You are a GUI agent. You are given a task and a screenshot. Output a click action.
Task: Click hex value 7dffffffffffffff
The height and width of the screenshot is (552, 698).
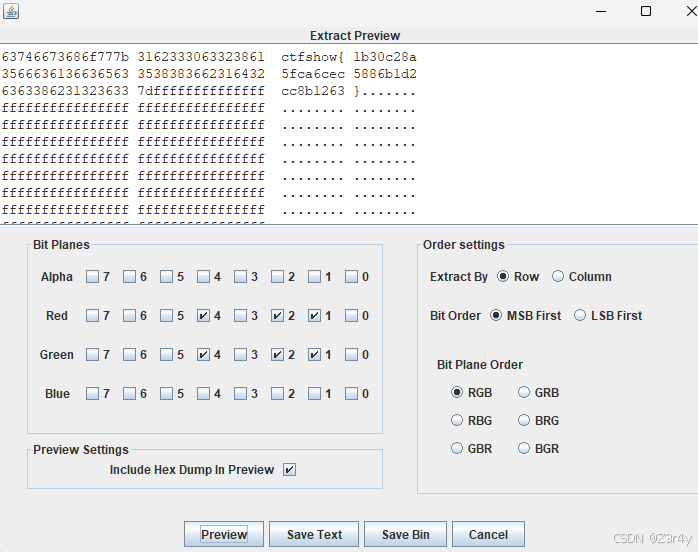(x=201, y=91)
